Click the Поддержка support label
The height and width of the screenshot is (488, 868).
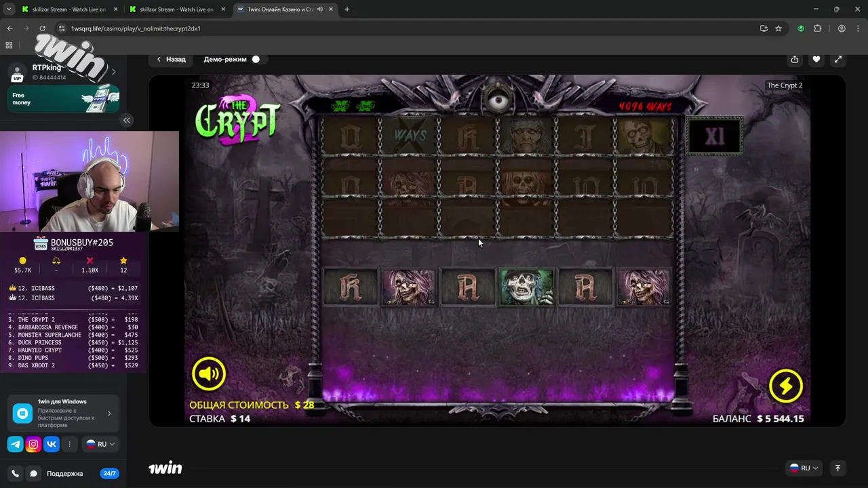(64, 474)
